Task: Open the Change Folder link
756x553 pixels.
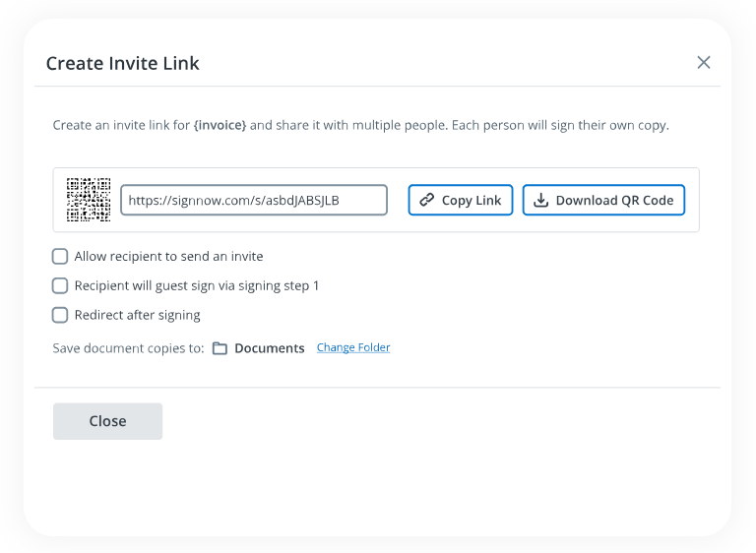Action: [x=353, y=347]
